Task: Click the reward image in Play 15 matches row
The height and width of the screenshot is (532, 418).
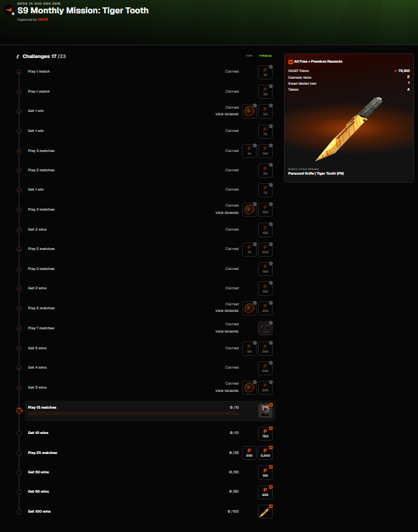Action: coord(265,411)
